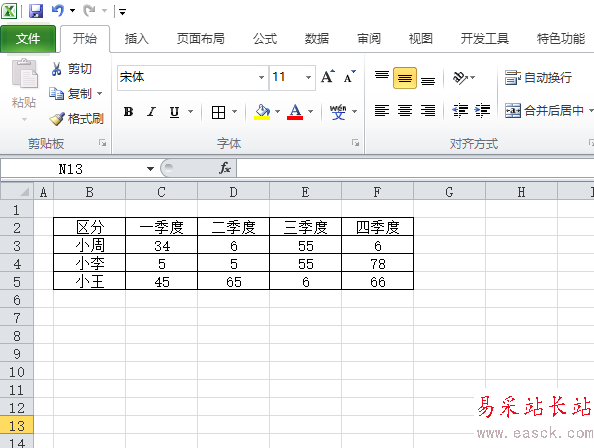Switch to the 页面布局 Page Layout tab

coord(201,38)
